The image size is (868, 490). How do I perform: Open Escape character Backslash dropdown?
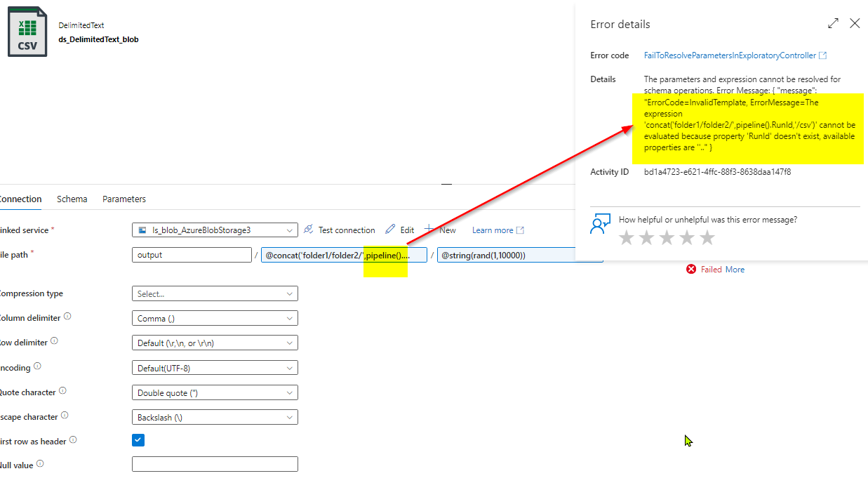pos(215,417)
